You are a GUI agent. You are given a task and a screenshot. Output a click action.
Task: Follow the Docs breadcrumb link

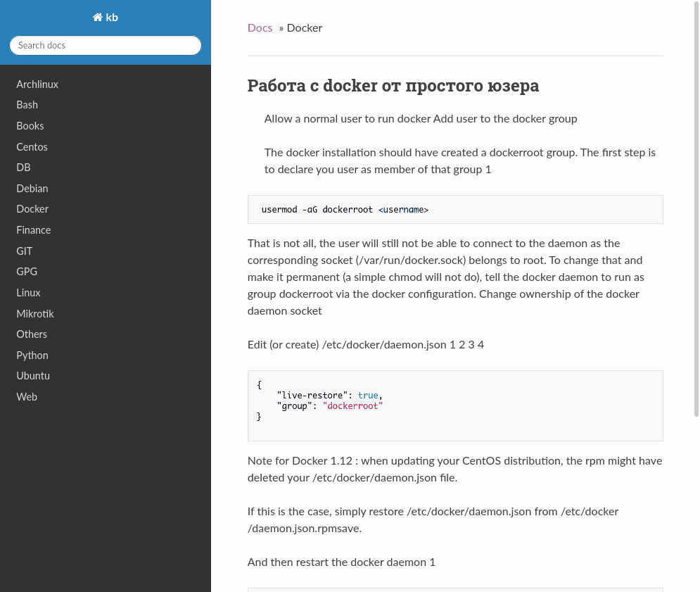(260, 28)
